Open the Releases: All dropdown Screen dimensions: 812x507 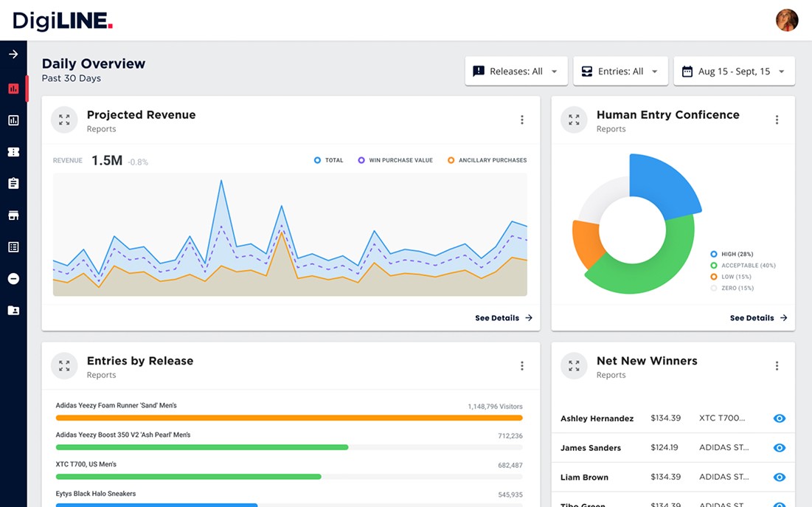pos(516,71)
